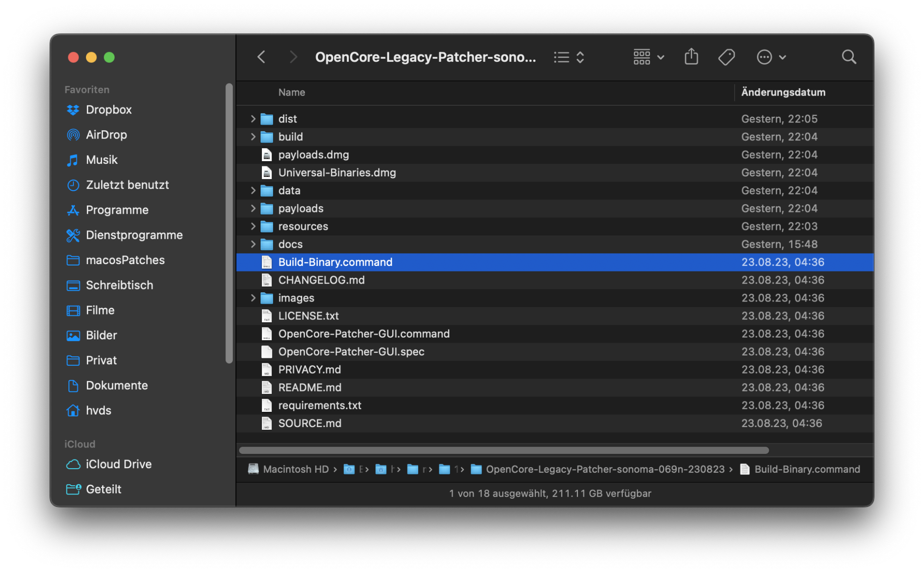Click the horizontal scrollbar of file list

coord(504,450)
